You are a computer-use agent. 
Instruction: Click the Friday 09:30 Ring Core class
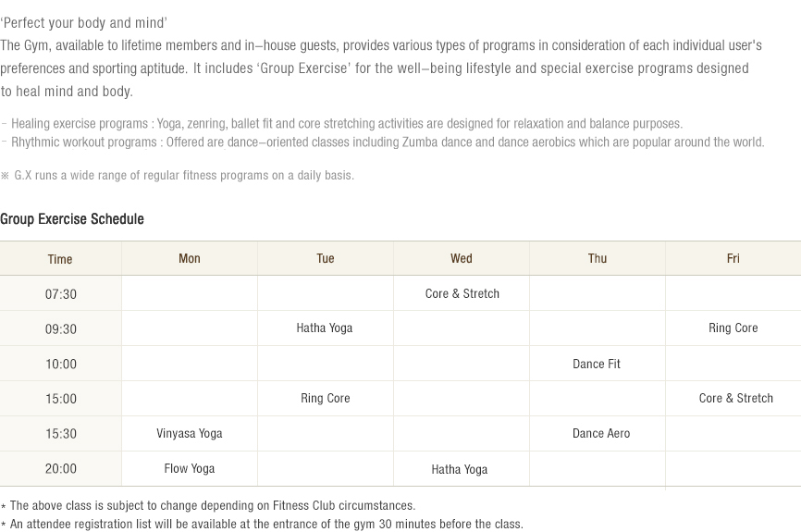pyautogui.click(x=733, y=328)
